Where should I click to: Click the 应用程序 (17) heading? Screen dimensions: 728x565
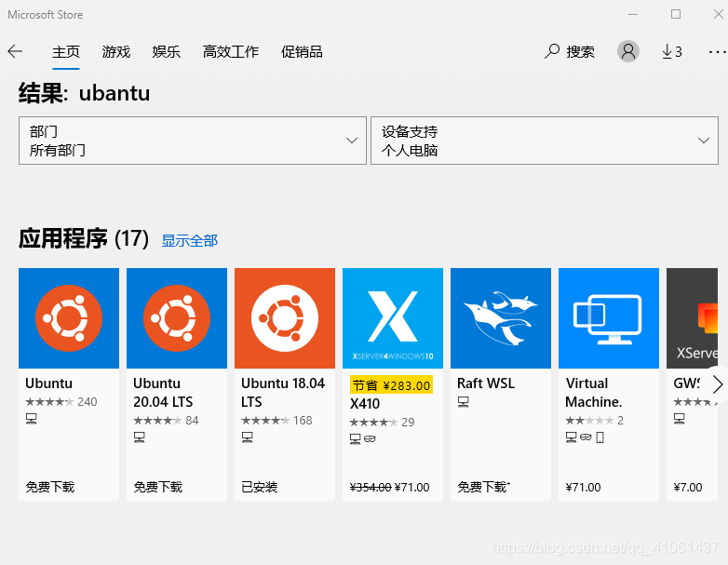pyautogui.click(x=84, y=238)
